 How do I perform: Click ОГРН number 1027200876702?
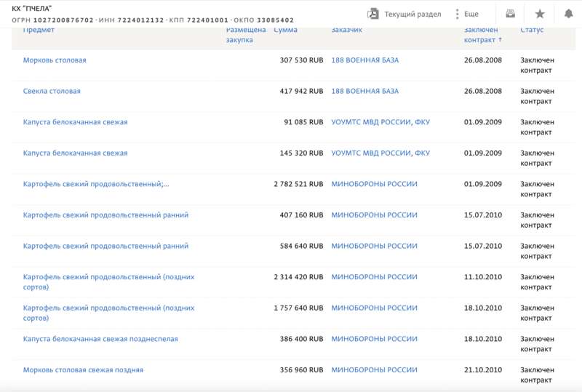click(x=63, y=20)
